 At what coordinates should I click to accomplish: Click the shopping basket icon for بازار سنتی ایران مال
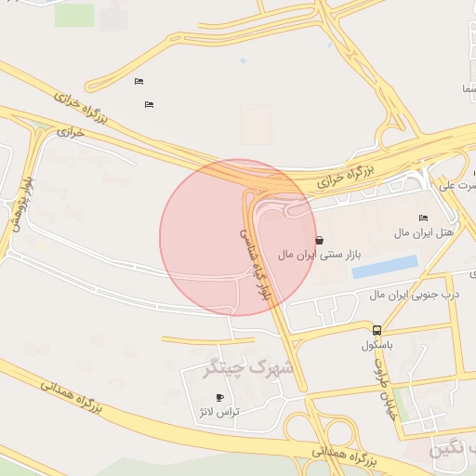319,240
